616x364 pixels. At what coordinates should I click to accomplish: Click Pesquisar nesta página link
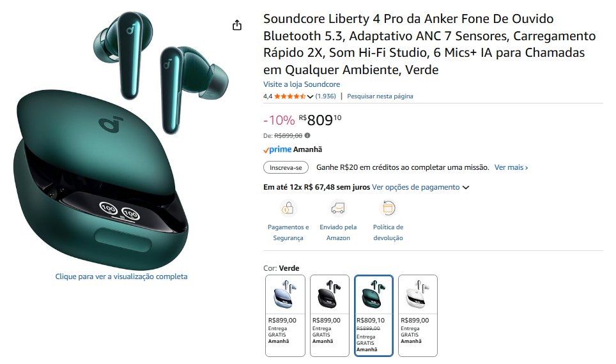[380, 96]
